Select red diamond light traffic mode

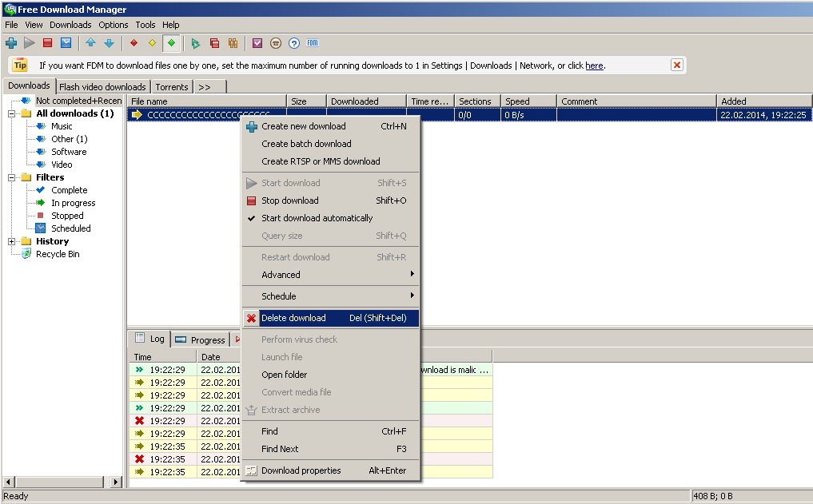coord(134,43)
